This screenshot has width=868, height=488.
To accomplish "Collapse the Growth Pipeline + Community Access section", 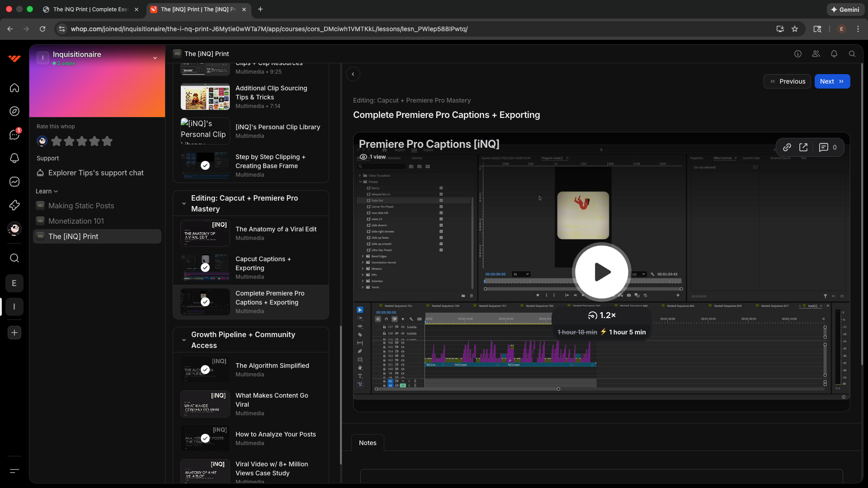I will (x=184, y=340).
